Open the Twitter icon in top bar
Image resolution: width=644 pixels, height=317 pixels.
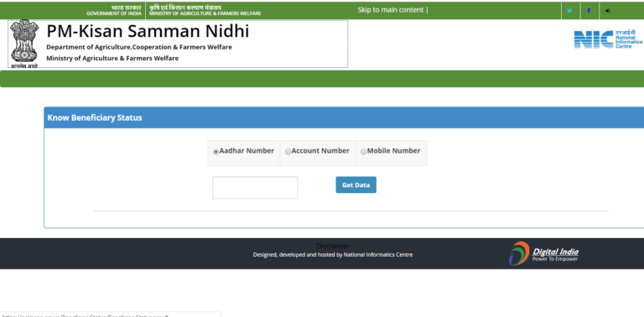(569, 11)
